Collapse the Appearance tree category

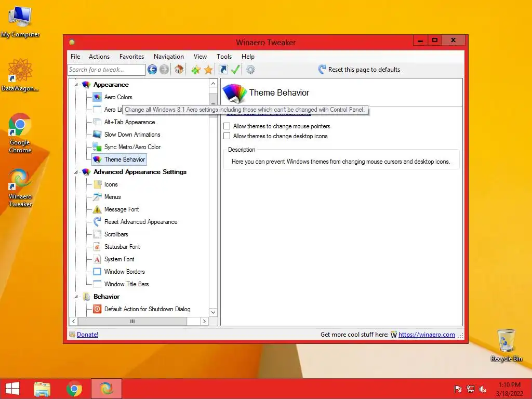click(x=76, y=85)
